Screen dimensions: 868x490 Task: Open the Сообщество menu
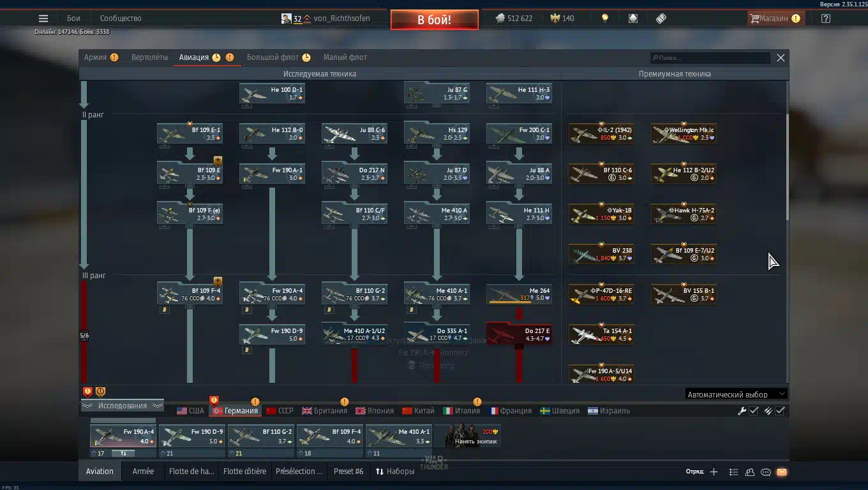(121, 19)
